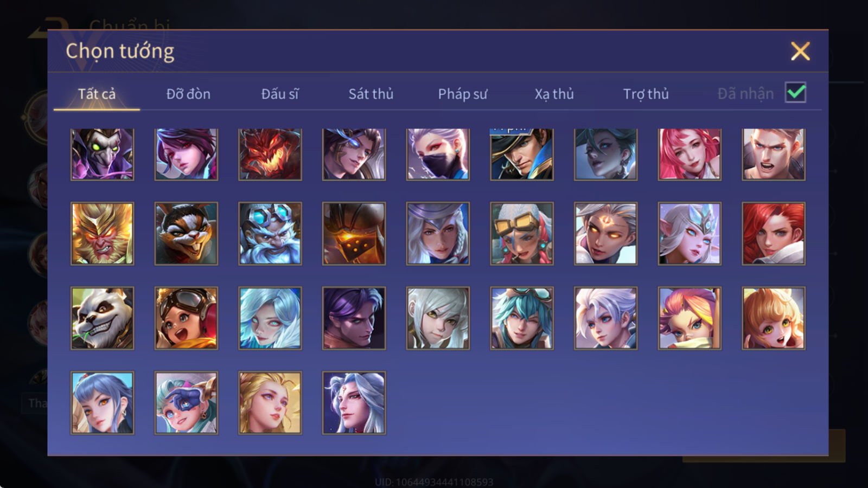Close the Chọn tướng dialog
Viewport: 868px width, 488px height.
point(800,52)
